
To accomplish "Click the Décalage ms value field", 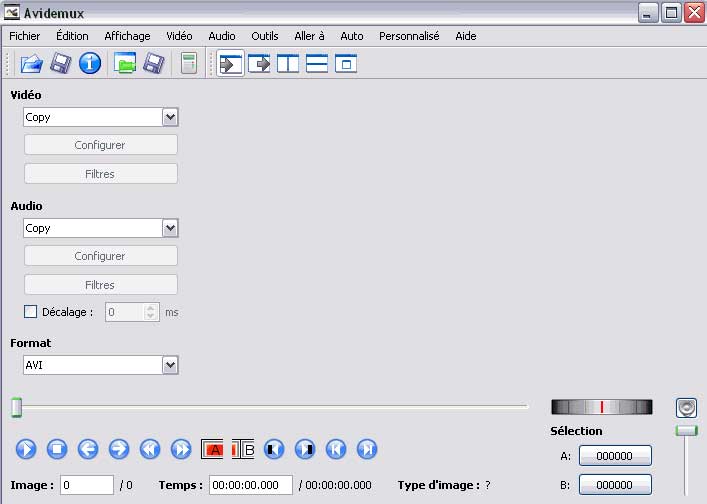I will (132, 312).
